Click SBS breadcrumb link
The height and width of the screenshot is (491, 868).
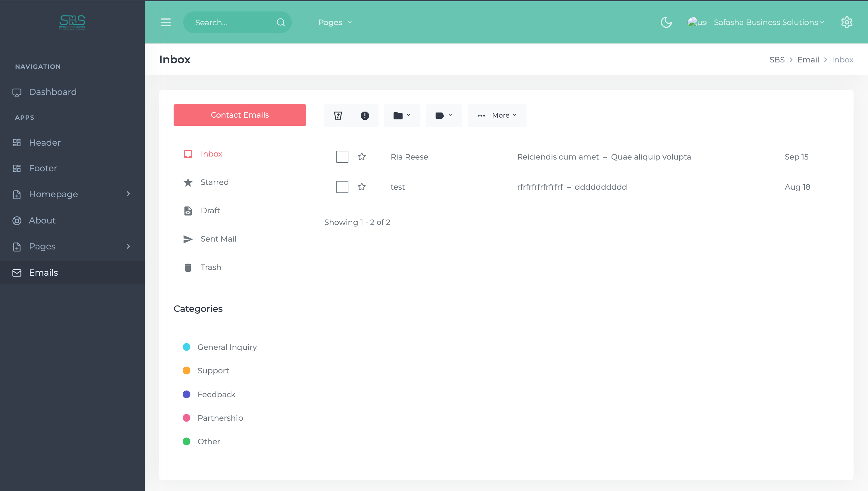[x=777, y=60]
